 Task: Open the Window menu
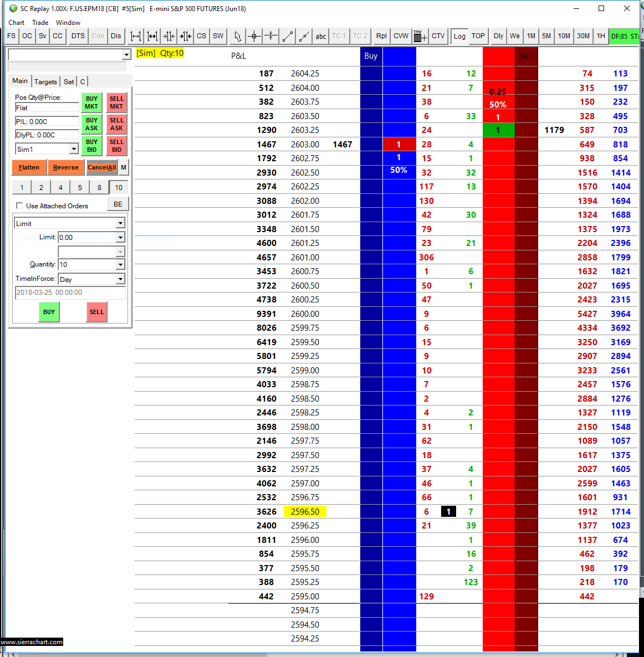[68, 23]
